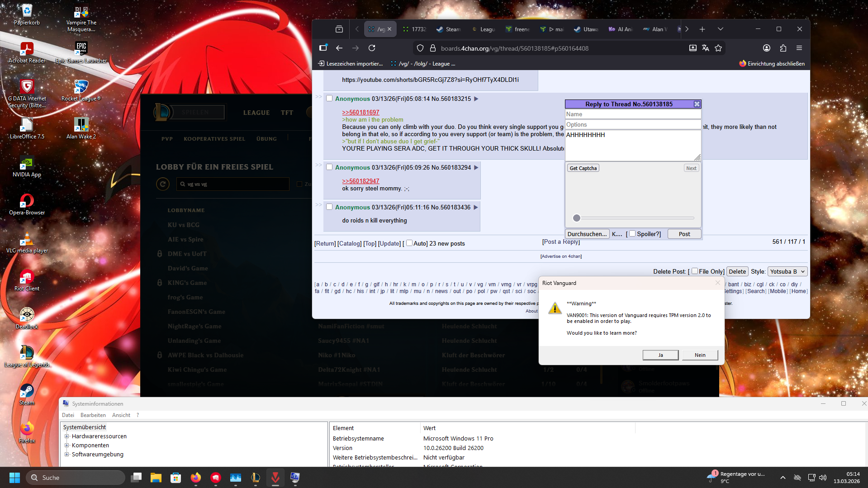The height and width of the screenshot is (488, 868).
Task: Open the Rocket League desktop shortcut
Action: (81, 90)
